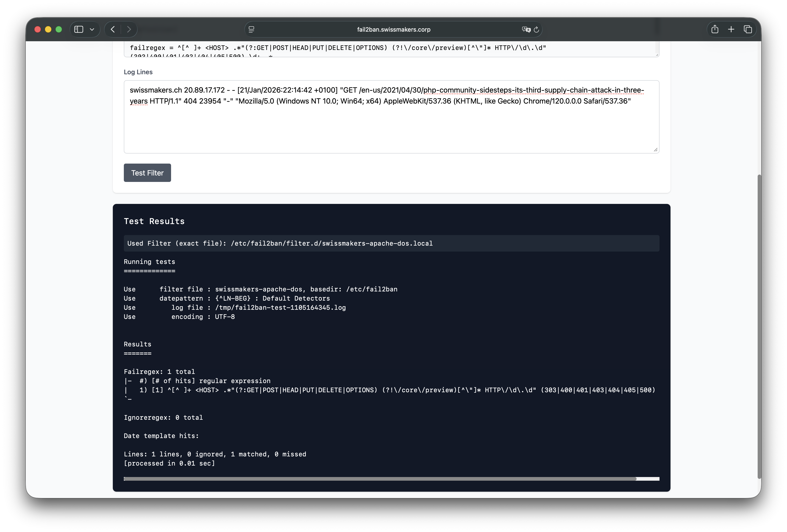The image size is (787, 532).
Task: Minimize the Safari window with yellow button
Action: (x=48, y=30)
